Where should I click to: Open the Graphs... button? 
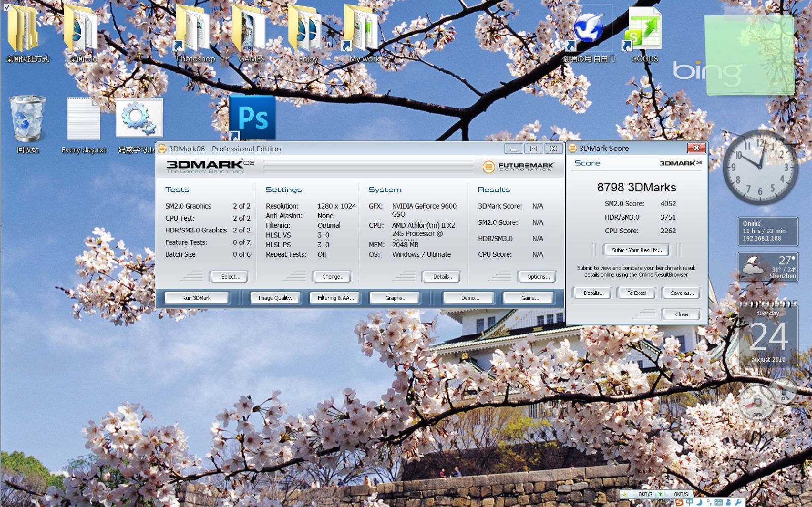tap(395, 298)
